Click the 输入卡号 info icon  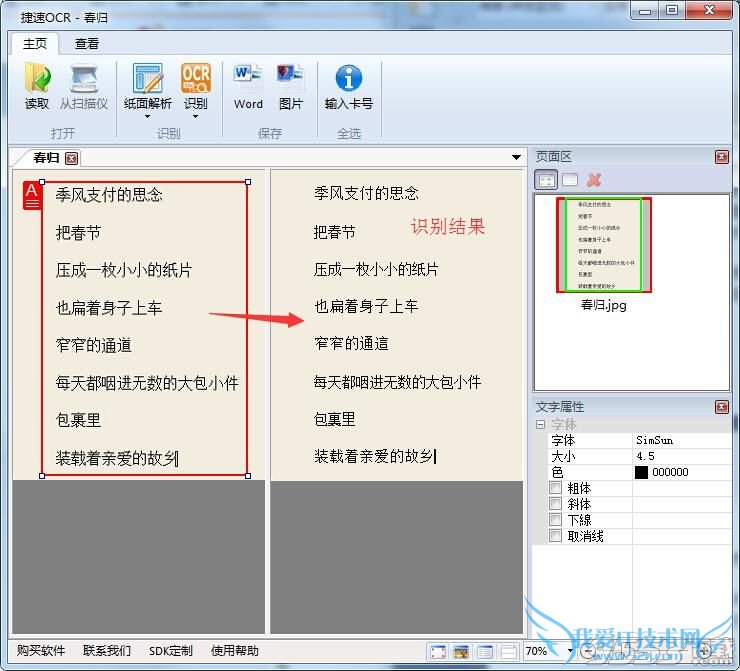pyautogui.click(x=349, y=78)
